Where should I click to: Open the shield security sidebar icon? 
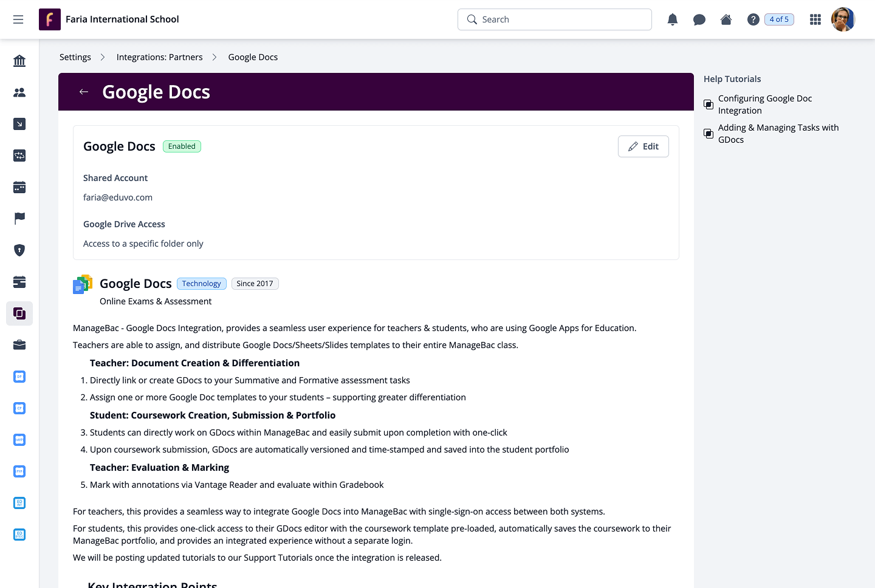pos(19,250)
